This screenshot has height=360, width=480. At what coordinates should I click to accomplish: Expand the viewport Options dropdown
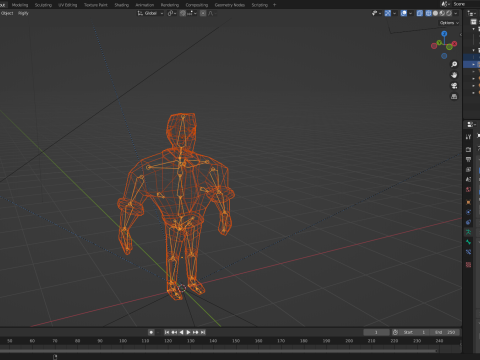[x=449, y=23]
